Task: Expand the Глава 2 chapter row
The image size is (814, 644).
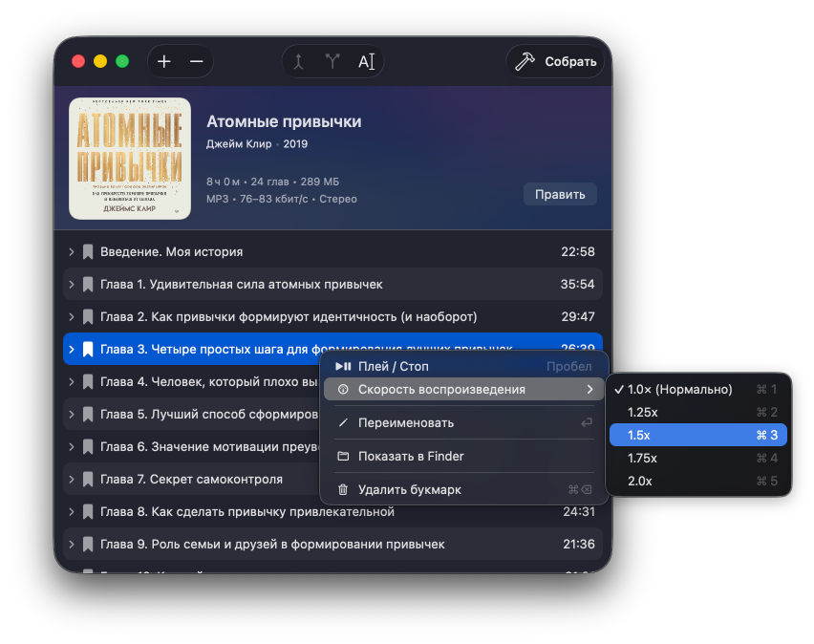Action: (72, 317)
